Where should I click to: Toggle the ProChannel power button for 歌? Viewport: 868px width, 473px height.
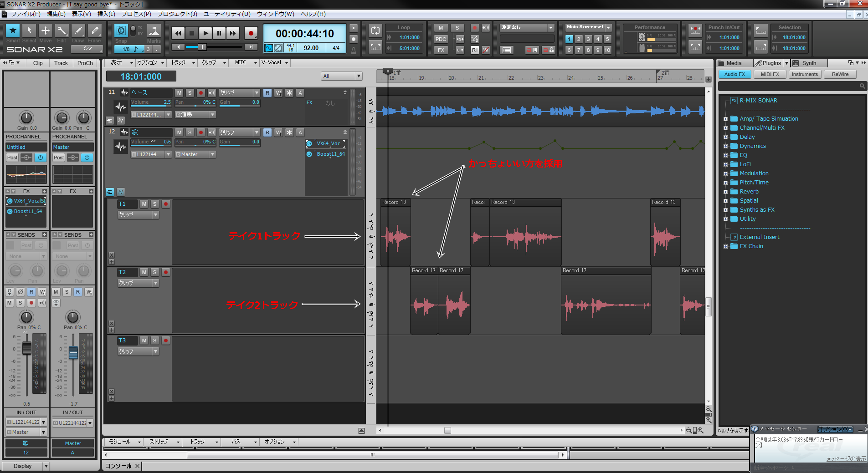click(41, 158)
